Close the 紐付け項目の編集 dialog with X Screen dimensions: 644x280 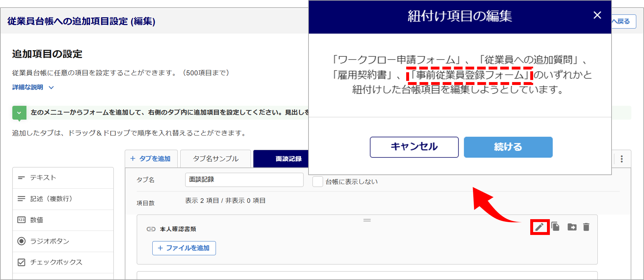597,15
